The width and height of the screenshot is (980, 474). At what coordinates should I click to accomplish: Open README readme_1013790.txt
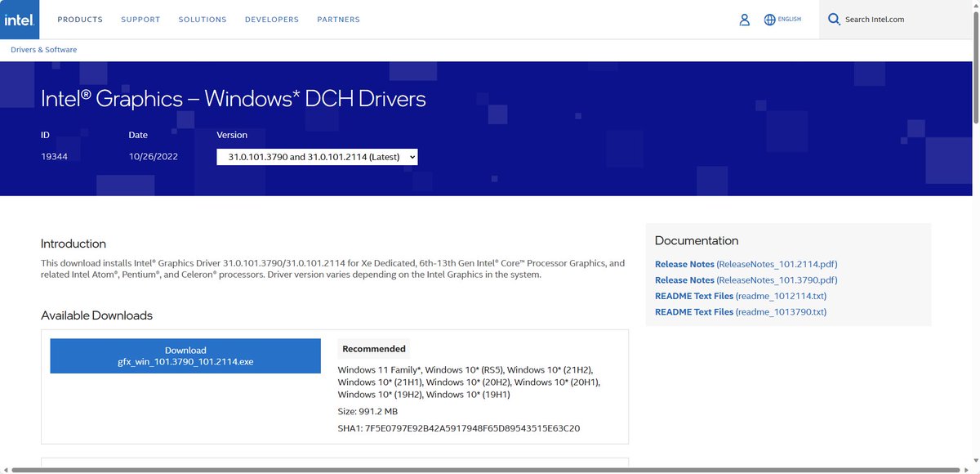pos(741,312)
